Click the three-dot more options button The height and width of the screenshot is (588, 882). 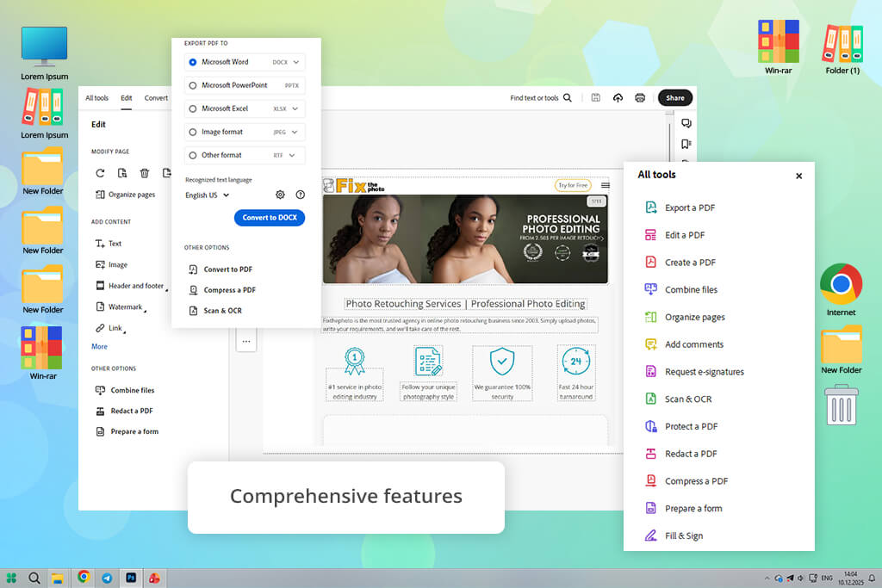pos(246,341)
